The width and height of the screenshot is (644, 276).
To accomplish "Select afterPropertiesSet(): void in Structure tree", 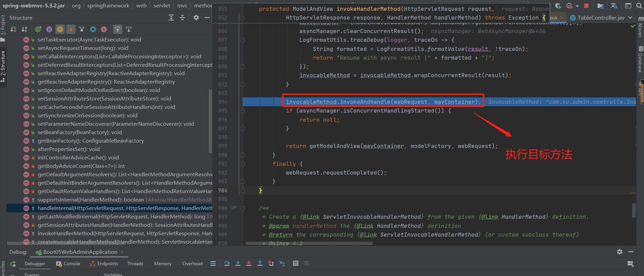I will coord(110,149).
